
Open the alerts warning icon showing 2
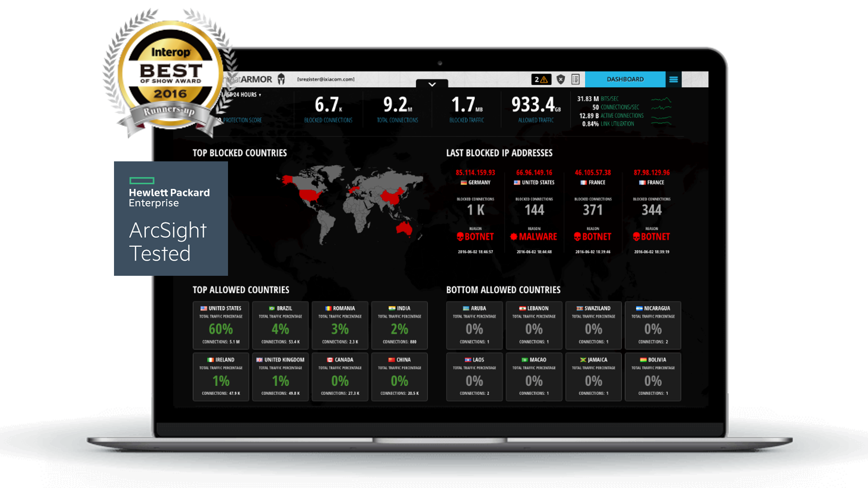click(541, 79)
